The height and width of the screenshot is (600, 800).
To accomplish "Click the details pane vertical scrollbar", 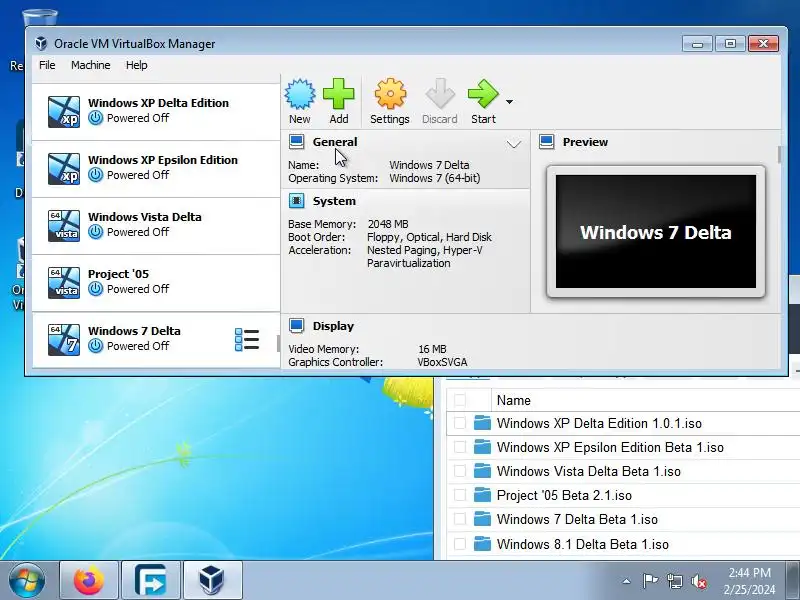I will click(779, 155).
